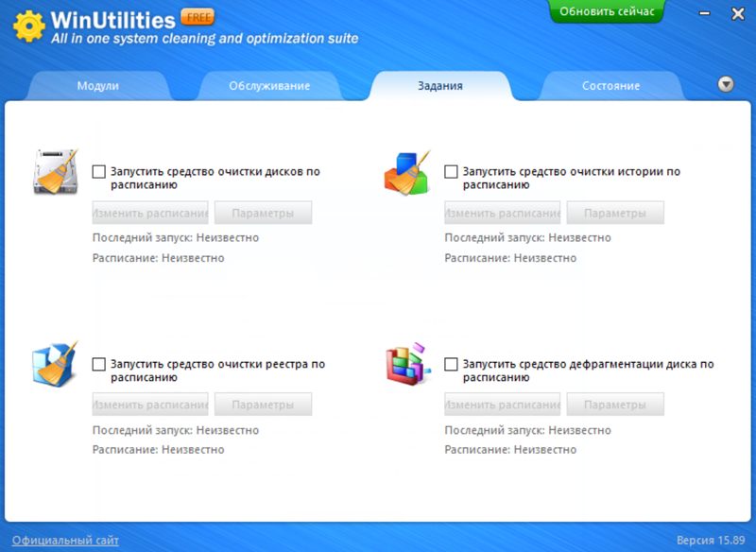Click Изменить расписание for history cleaner

pyautogui.click(x=503, y=213)
